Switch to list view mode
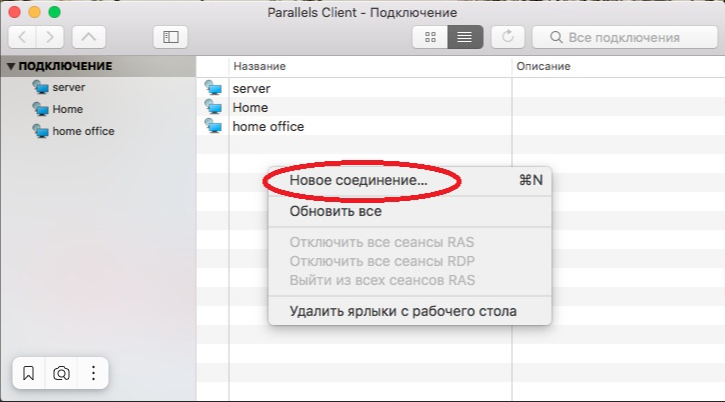Screen dimensions: 725x402 [x=465, y=37]
